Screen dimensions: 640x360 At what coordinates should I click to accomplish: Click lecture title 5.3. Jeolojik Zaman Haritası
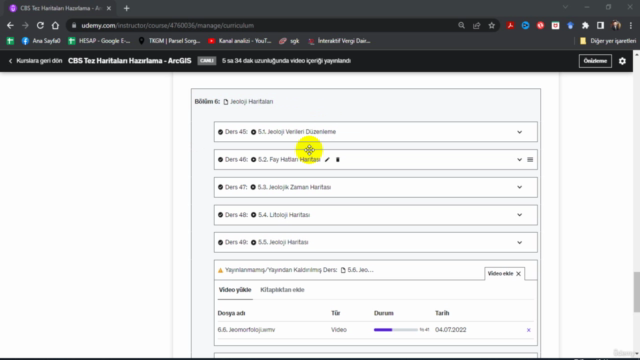(x=294, y=187)
